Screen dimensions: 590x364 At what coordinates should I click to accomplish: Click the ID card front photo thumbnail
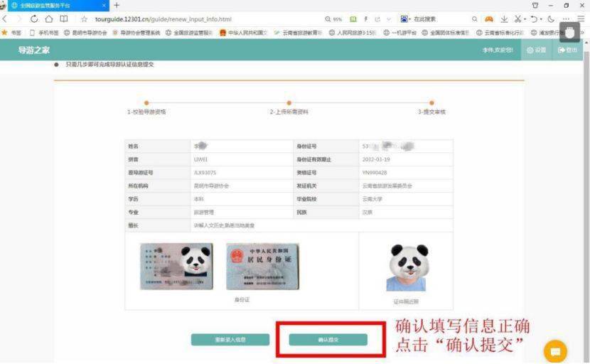click(x=176, y=267)
